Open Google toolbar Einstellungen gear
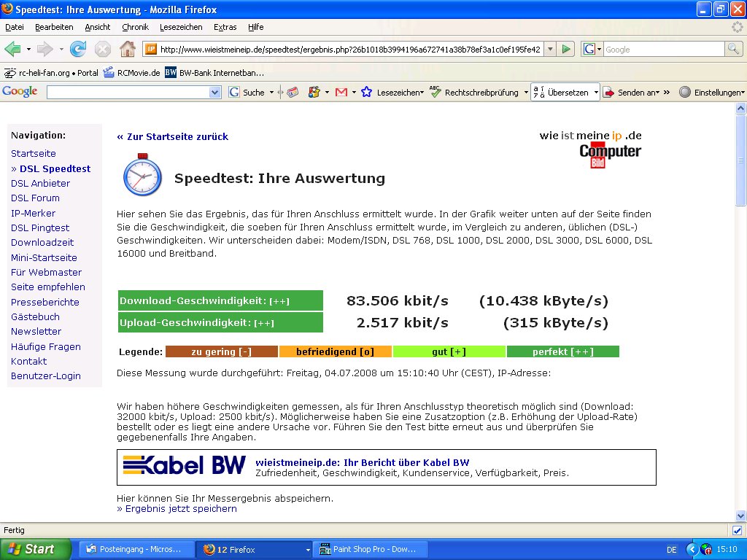This screenshot has width=747, height=560. pos(684,92)
